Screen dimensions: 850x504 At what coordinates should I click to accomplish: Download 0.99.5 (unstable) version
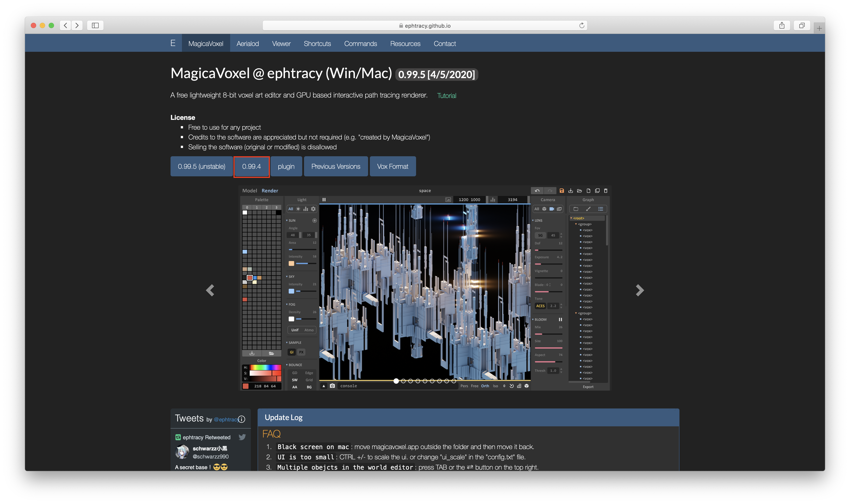(201, 167)
